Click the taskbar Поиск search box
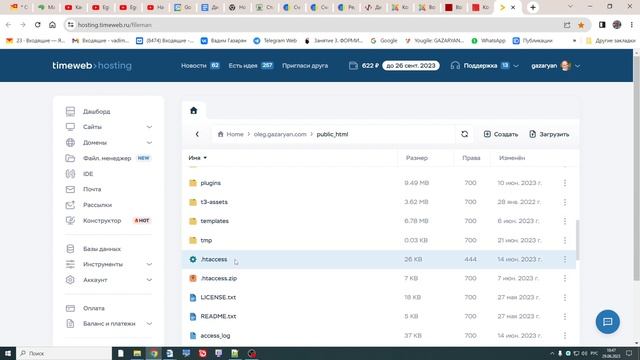Screen dimensions: 640x360 [64, 353]
